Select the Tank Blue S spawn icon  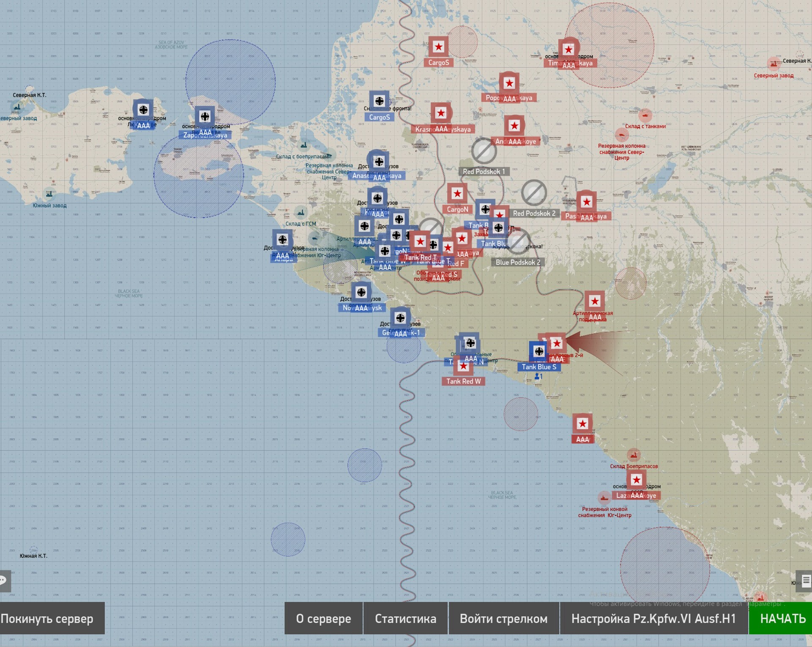click(x=538, y=351)
